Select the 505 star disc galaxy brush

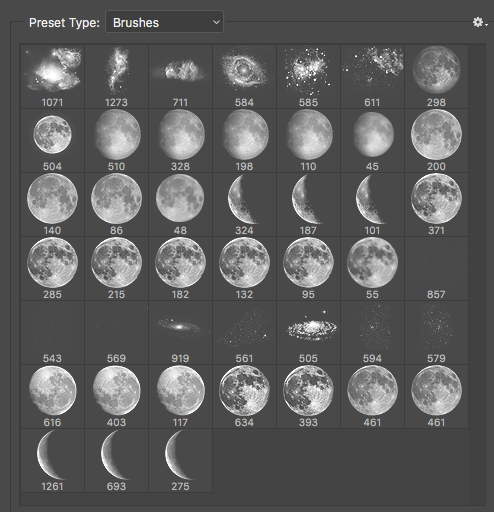(309, 332)
